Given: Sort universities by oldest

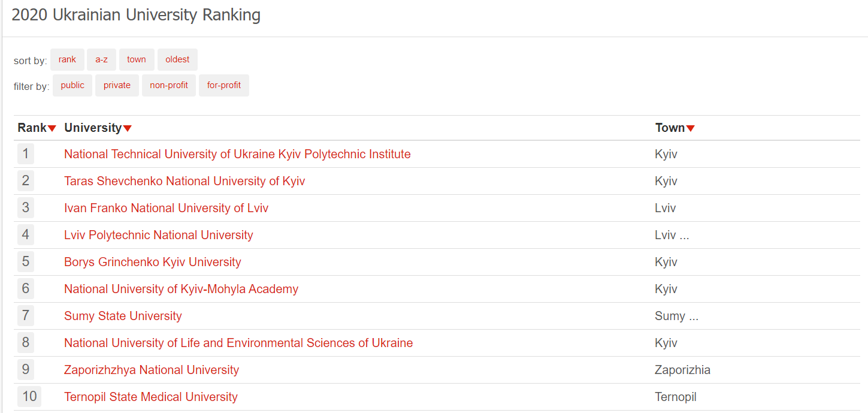Looking at the screenshot, I should coord(177,59).
